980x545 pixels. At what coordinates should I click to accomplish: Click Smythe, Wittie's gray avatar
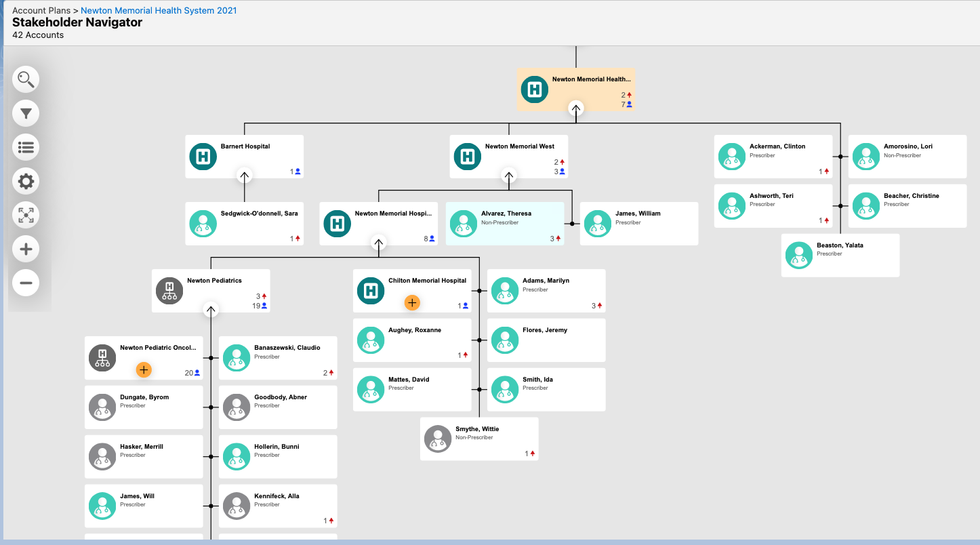click(x=438, y=439)
